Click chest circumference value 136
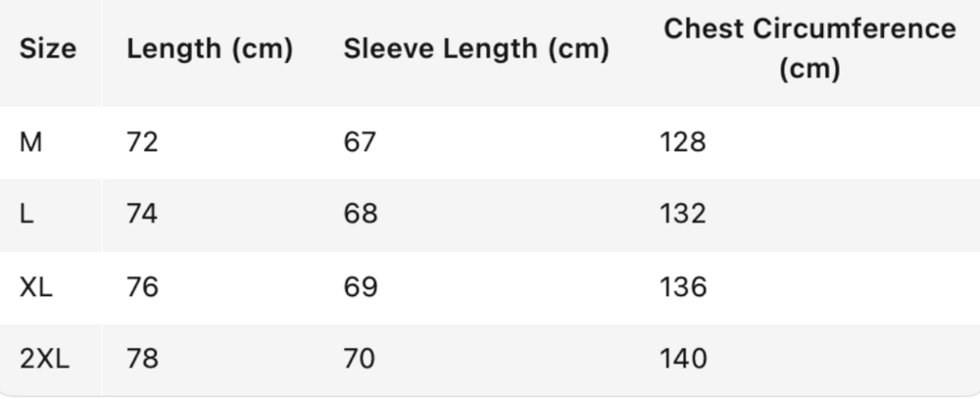980x399 pixels. (x=683, y=287)
